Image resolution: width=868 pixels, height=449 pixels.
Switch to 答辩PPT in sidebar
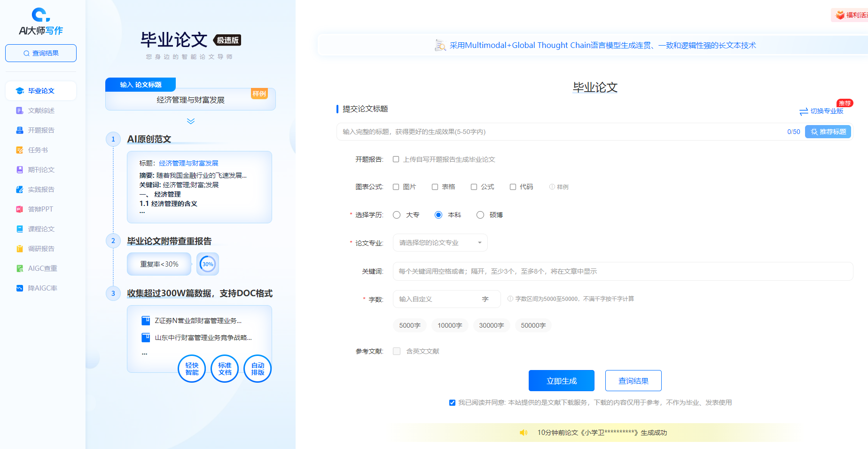tap(41, 209)
